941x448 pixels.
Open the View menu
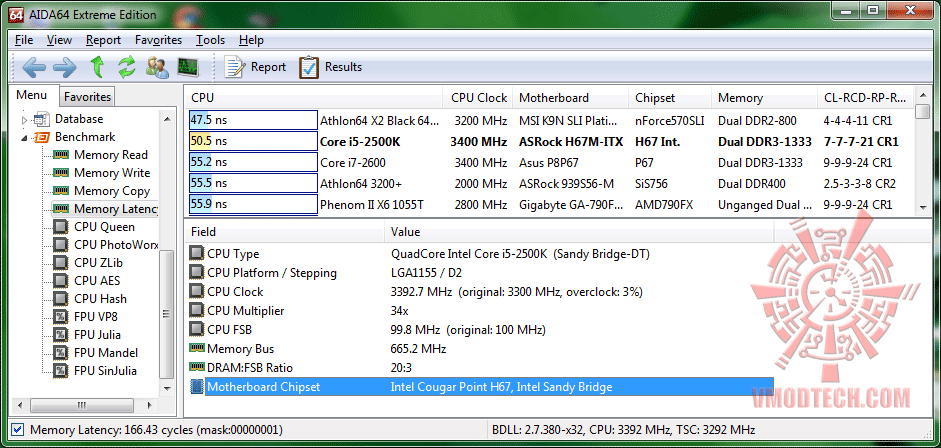[x=59, y=40]
